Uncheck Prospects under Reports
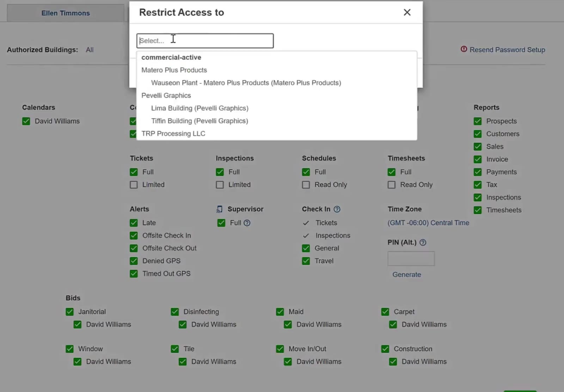Screen dimensions: 564x392 (478, 121)
